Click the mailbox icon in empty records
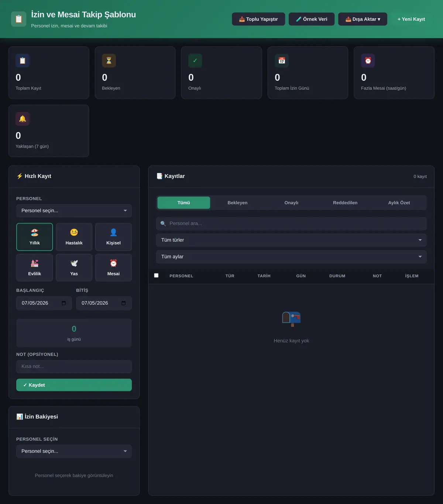443x504 pixels. 291,319
